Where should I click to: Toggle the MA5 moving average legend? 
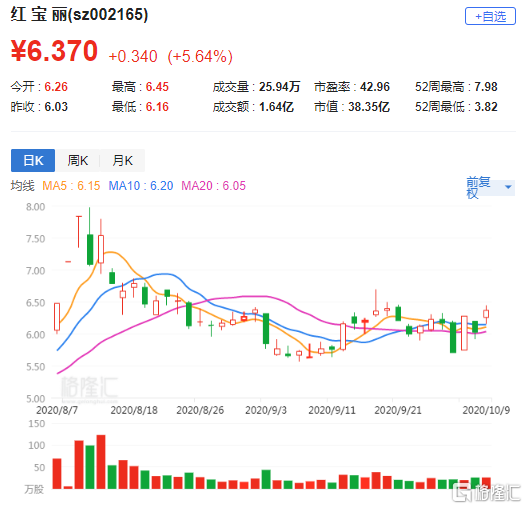click(71, 186)
